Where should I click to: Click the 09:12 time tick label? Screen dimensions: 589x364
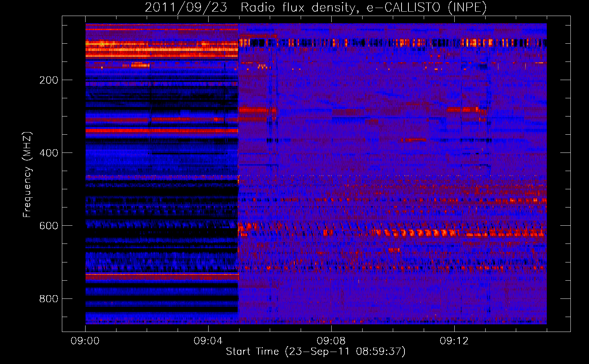pos(454,341)
